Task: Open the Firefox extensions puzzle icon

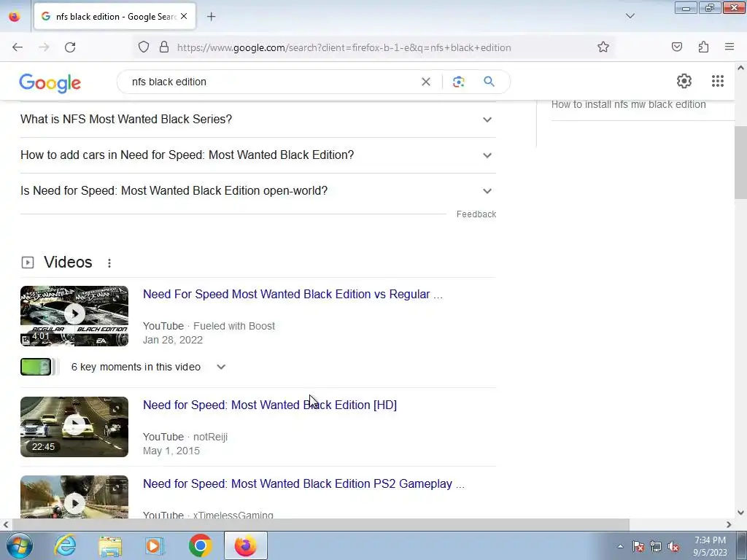Action: (703, 47)
